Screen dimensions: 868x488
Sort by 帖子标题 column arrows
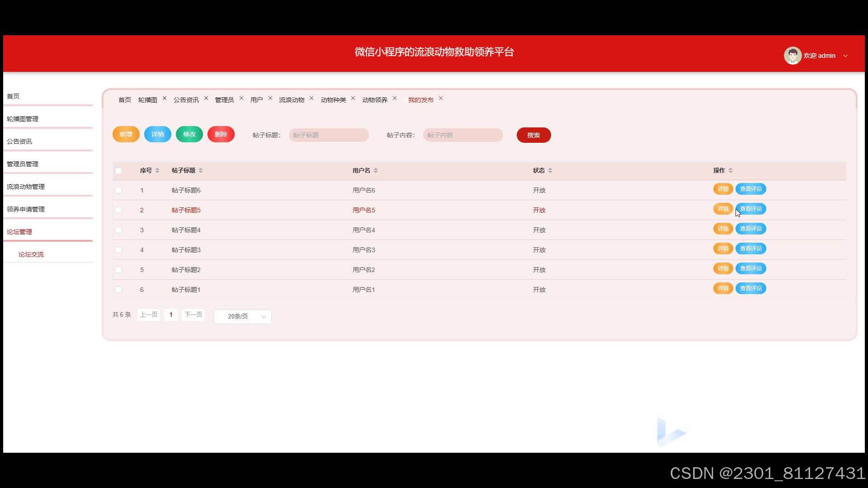click(201, 170)
